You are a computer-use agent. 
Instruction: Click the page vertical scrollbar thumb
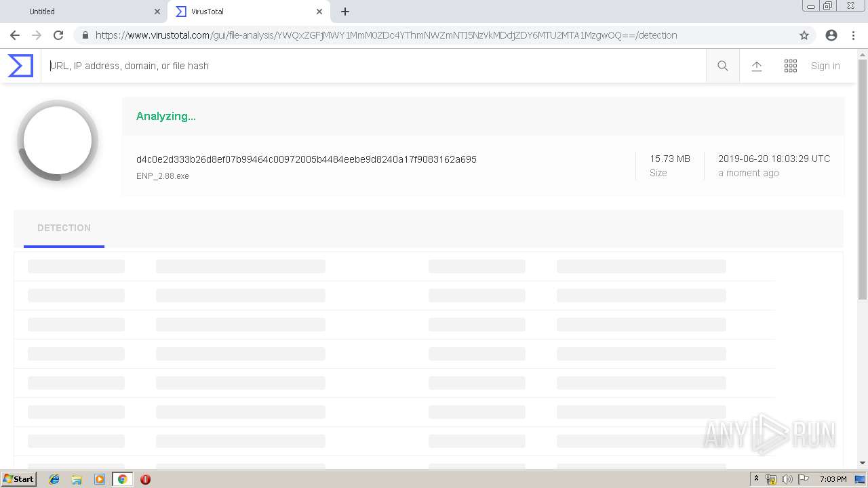863,180
